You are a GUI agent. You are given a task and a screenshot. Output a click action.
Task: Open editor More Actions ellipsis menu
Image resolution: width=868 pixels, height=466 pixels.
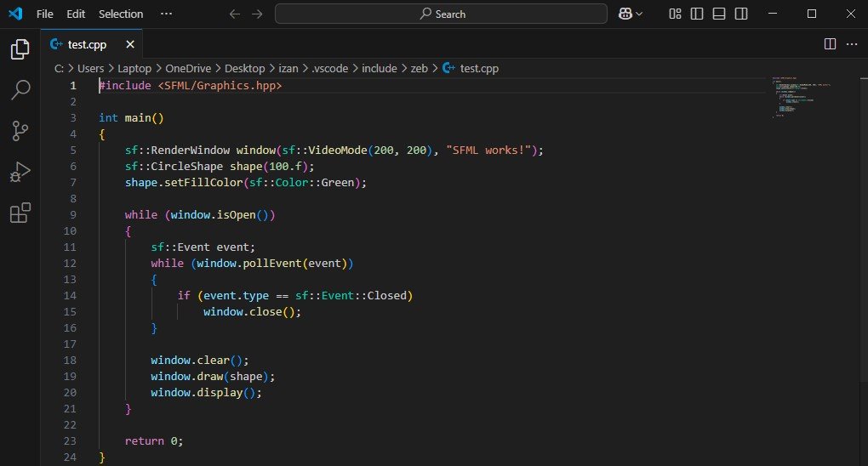pos(852,44)
